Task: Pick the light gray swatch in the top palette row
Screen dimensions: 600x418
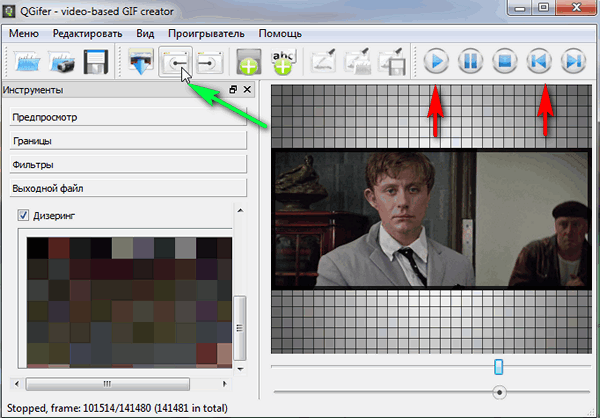Action: [x=185, y=248]
